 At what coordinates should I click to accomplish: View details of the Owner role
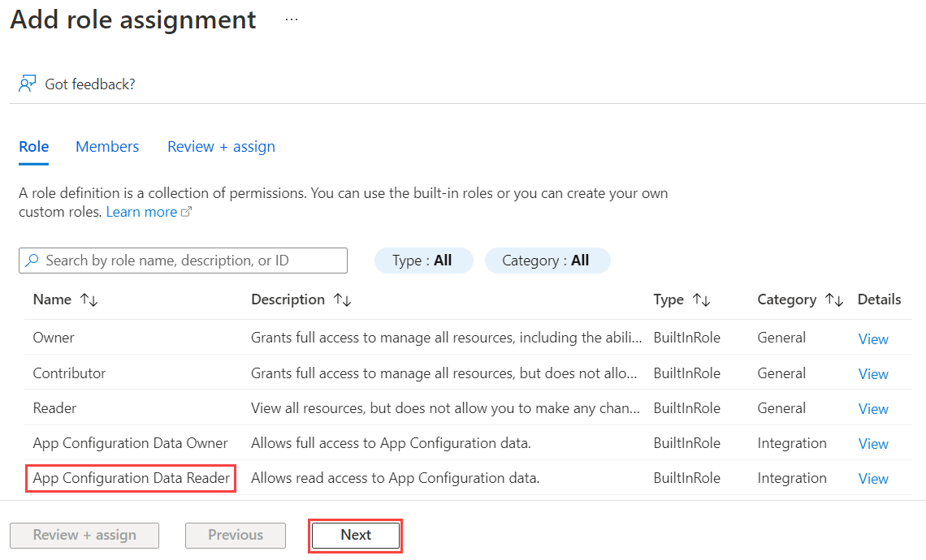[x=872, y=338]
